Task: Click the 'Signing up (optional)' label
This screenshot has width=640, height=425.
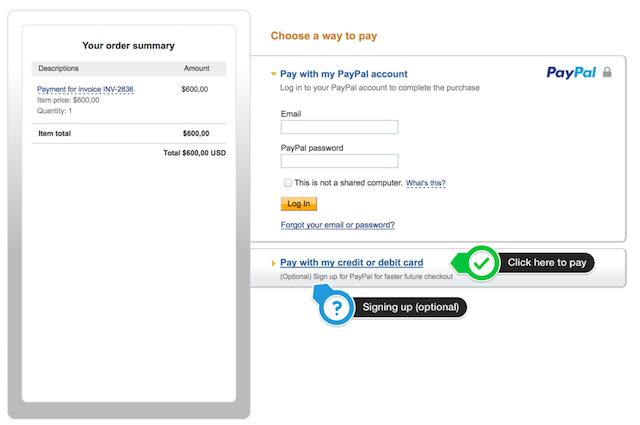Action: (411, 307)
